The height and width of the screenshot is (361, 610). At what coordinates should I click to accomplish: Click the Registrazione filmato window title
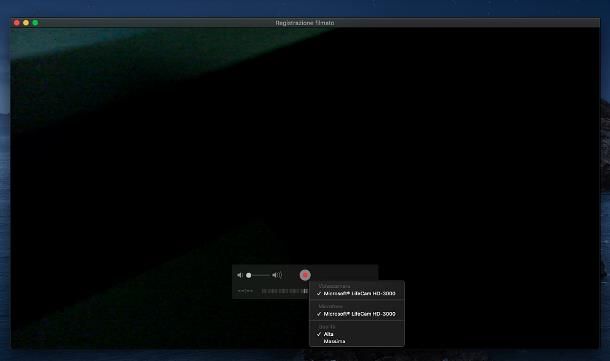point(305,23)
